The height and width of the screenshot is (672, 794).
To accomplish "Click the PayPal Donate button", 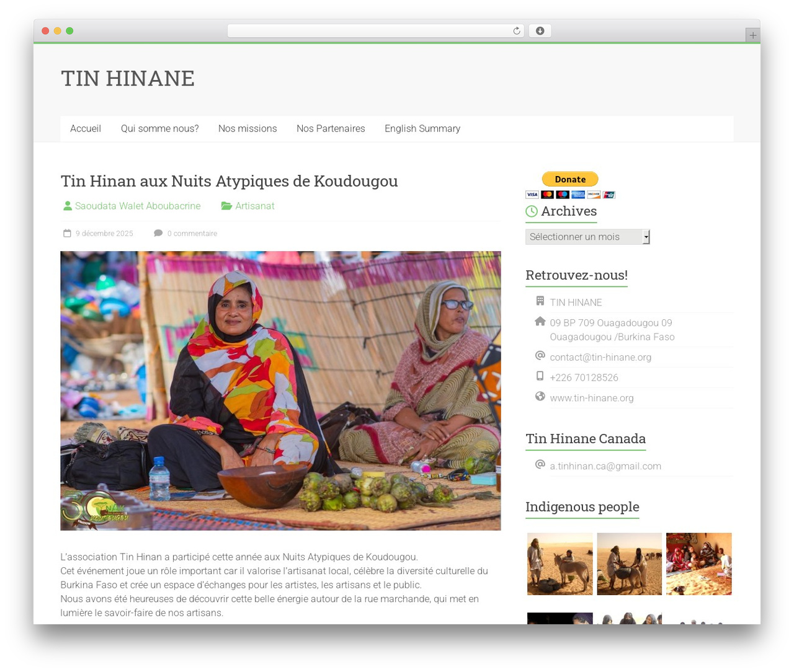I will (x=570, y=179).
